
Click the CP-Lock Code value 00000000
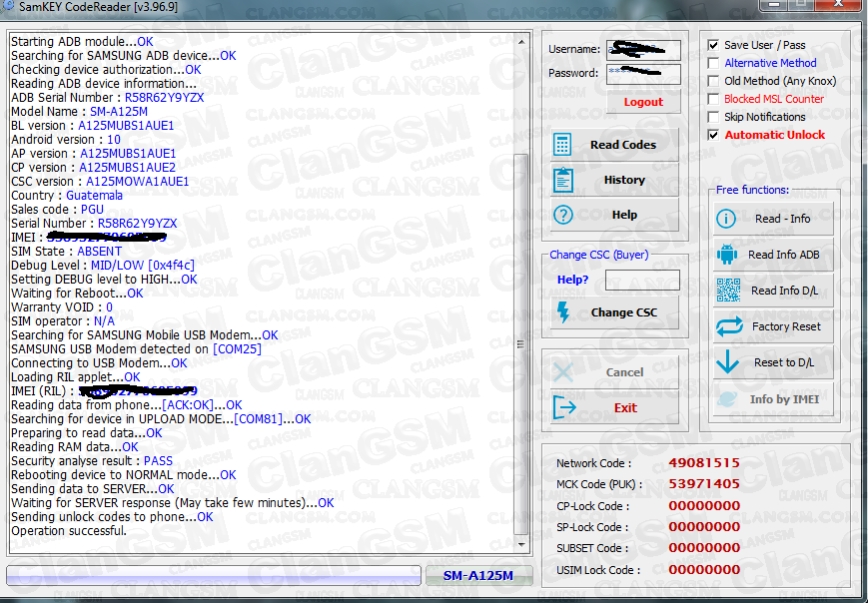pos(704,505)
